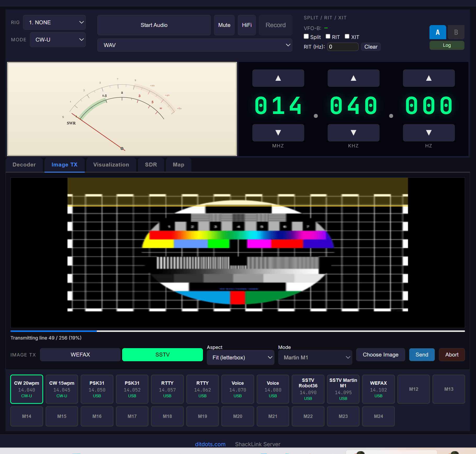The width and height of the screenshot is (476, 454).
Task: Click the Record button
Action: (x=276, y=25)
